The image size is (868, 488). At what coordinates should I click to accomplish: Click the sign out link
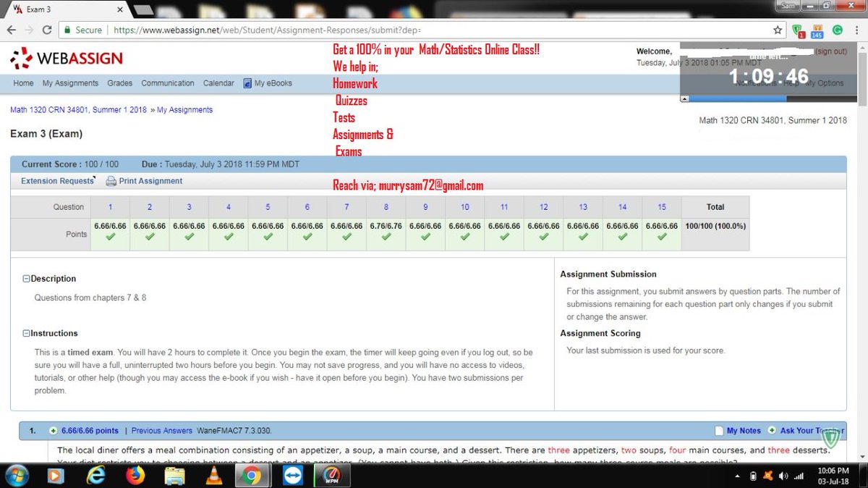pos(831,51)
